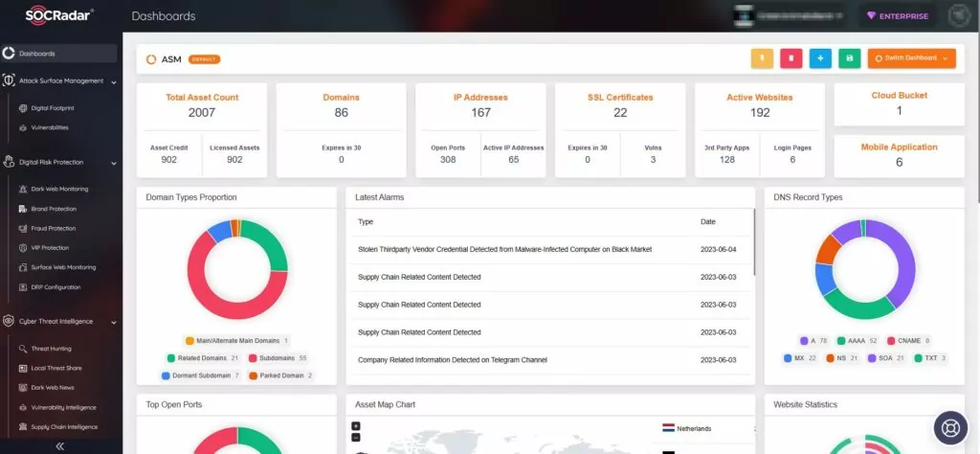This screenshot has height=454, width=980.
Task: Click the Digital Risk Protection hand icon
Action: click(9, 163)
